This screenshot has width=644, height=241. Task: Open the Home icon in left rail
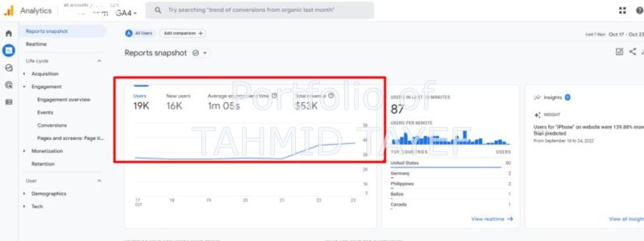click(x=9, y=34)
